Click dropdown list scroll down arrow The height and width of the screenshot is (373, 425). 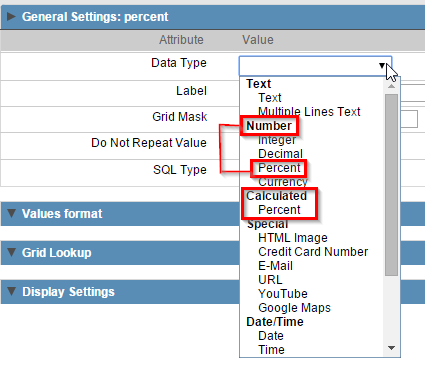click(392, 348)
